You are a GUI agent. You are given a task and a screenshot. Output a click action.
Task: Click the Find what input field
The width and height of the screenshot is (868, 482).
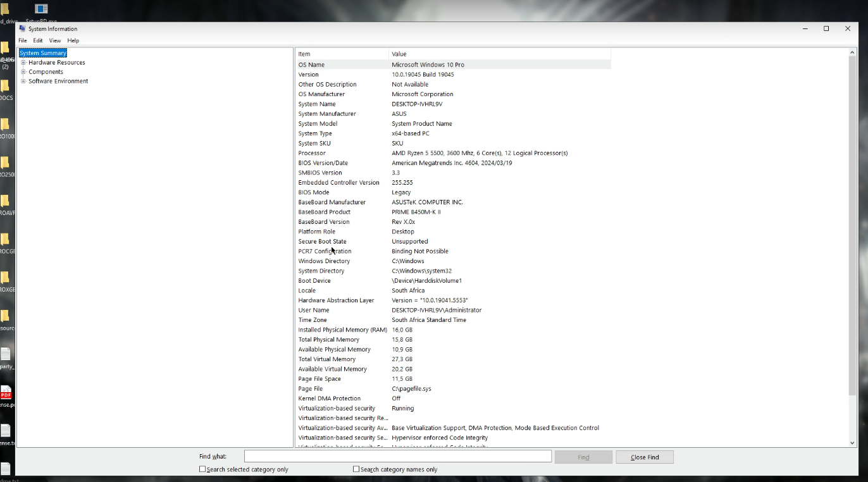[x=398, y=457]
